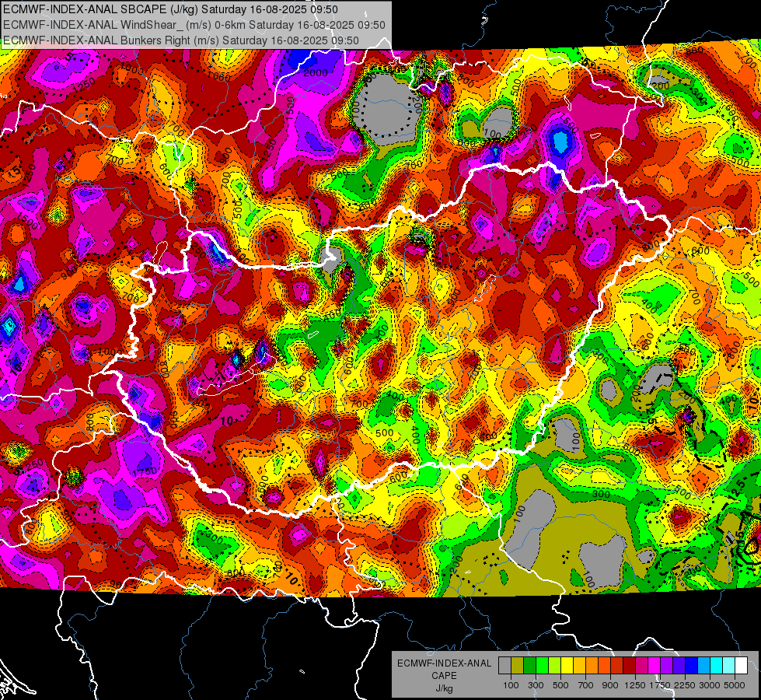The width and height of the screenshot is (761, 700).
Task: Click the cyan swatch right of 3000
Action: pyautogui.click(x=717, y=666)
